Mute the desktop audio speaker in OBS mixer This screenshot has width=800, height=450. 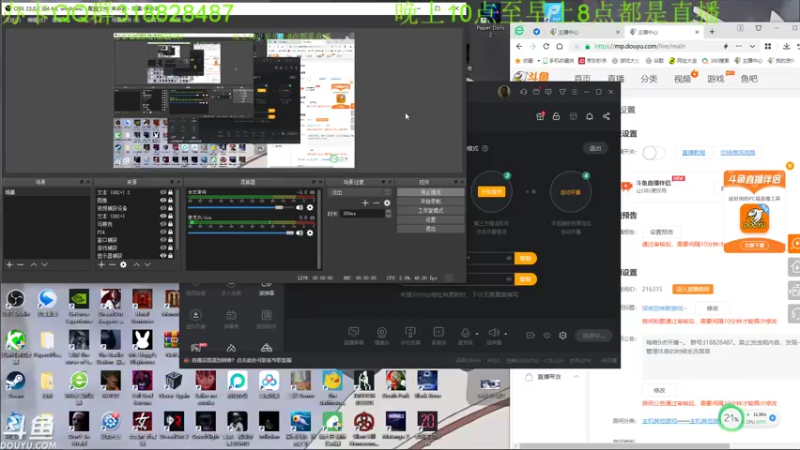299,208
